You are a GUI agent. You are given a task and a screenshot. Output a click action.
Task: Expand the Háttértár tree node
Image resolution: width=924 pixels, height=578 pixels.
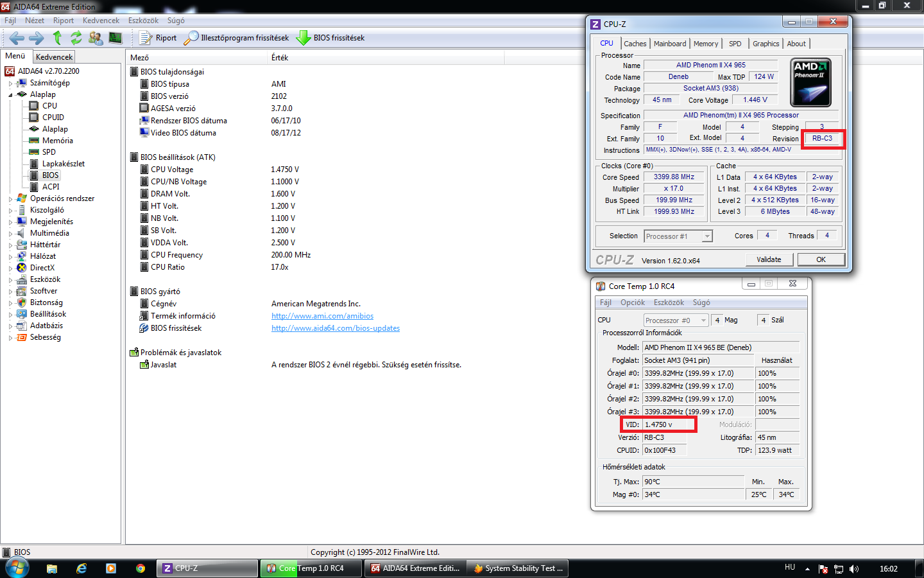pos(10,245)
